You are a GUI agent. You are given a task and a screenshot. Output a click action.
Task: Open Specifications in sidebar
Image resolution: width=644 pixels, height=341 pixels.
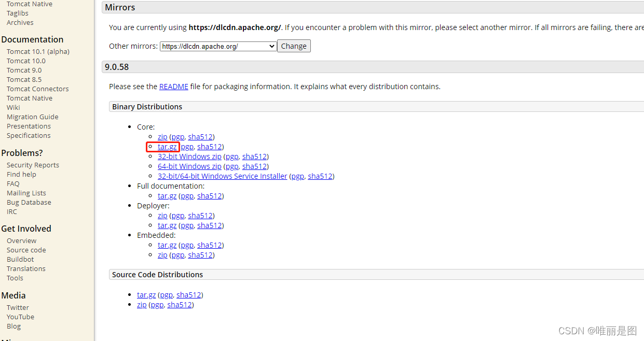[x=29, y=136]
